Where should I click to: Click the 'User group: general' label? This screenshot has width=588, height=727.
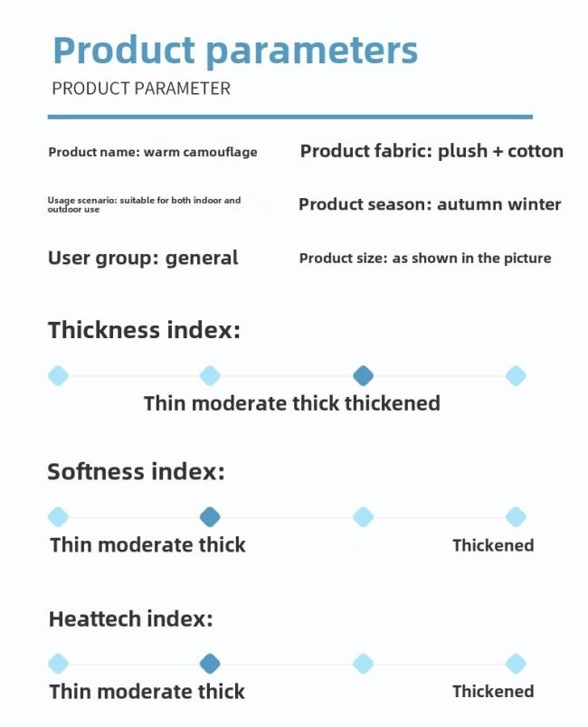(x=143, y=259)
